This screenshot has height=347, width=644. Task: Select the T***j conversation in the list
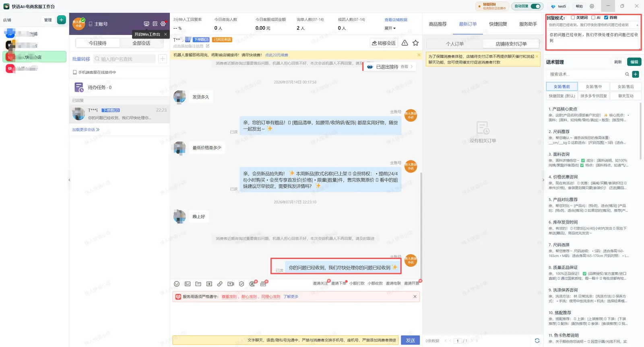(119, 114)
